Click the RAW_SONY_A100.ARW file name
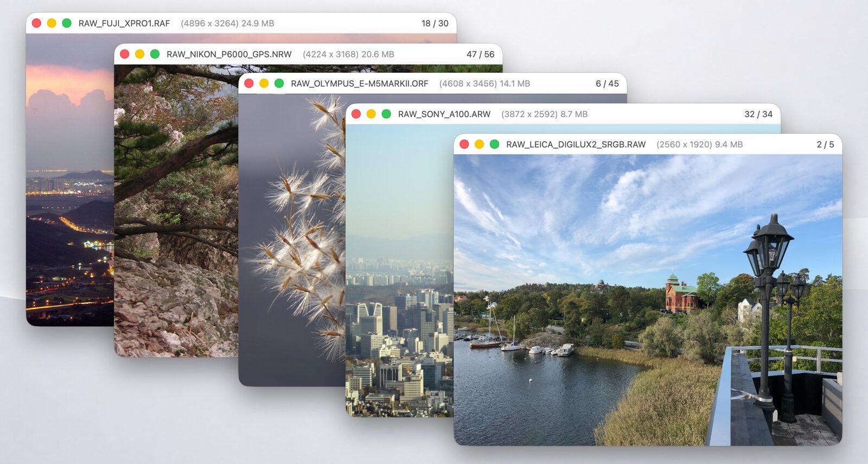This screenshot has height=464, width=868. click(444, 114)
